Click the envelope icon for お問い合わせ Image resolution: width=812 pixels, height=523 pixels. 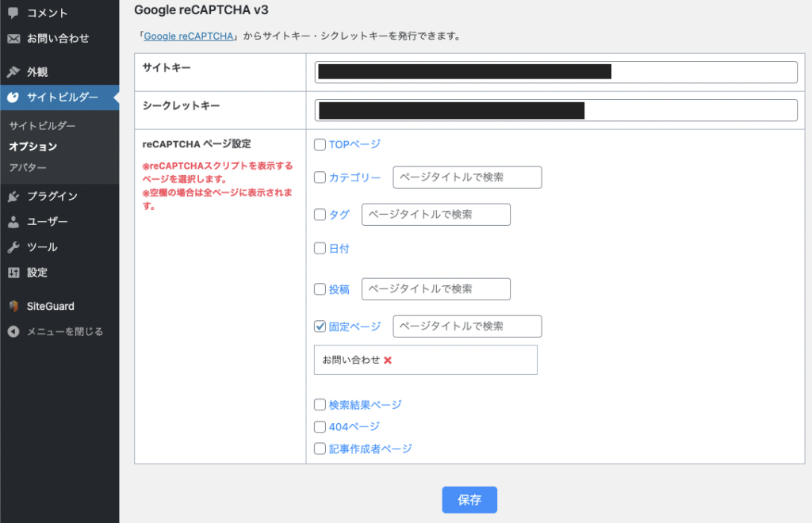point(13,38)
